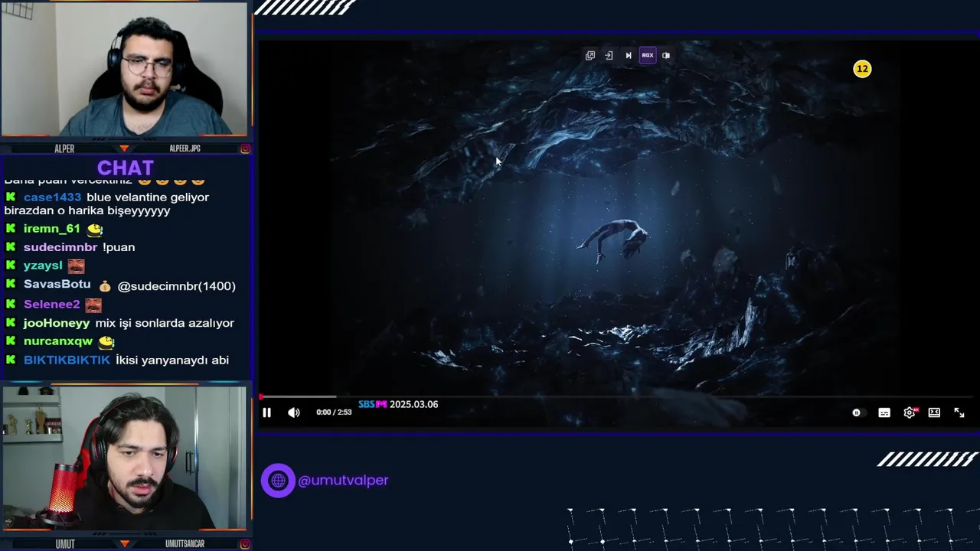Viewport: 980px width, 551px height.
Task: Click the @umutvalper handle text
Action: tap(343, 481)
